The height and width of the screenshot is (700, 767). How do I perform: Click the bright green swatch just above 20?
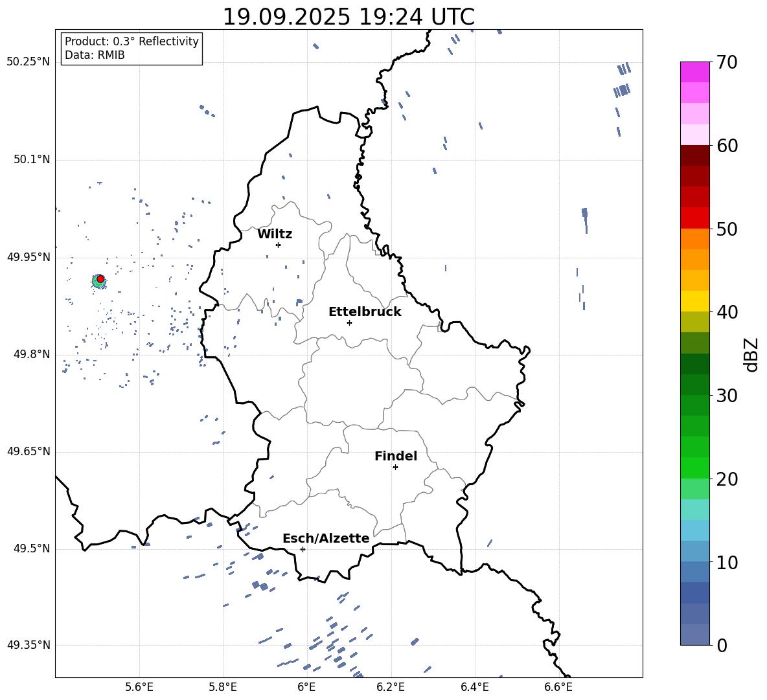(694, 468)
